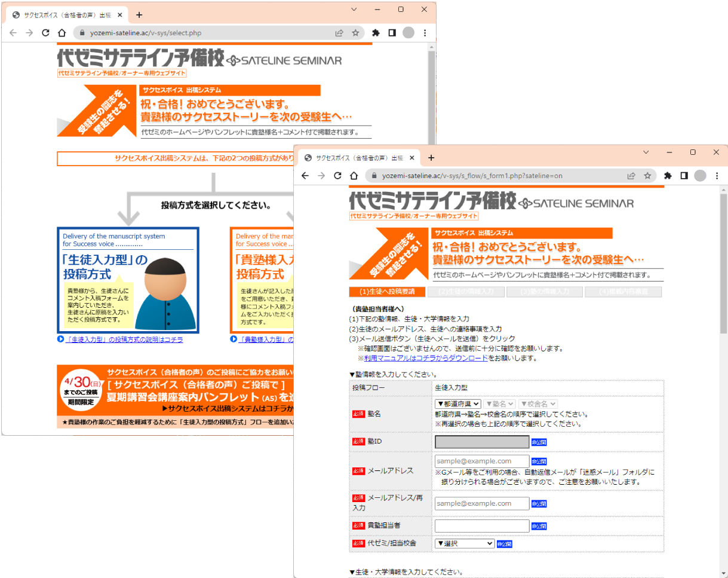
Task: Open Chrome menu in front form window
Action: [717, 176]
